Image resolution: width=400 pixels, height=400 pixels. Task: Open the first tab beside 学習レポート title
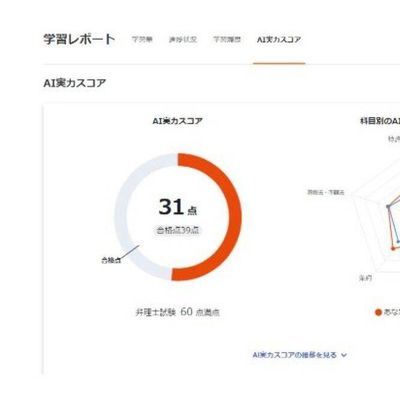142,40
